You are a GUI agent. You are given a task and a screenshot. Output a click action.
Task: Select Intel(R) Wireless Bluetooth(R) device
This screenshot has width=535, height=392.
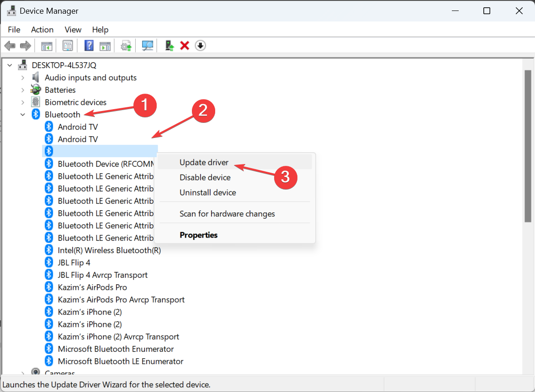pyautogui.click(x=109, y=250)
